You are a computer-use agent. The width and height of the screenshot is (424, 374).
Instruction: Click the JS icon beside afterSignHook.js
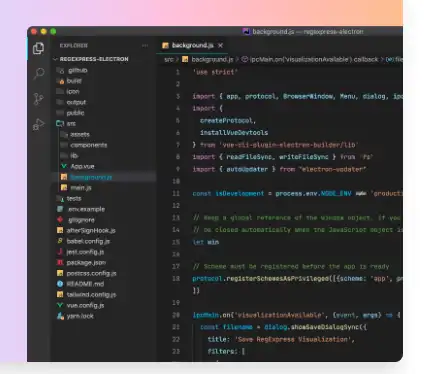point(60,230)
